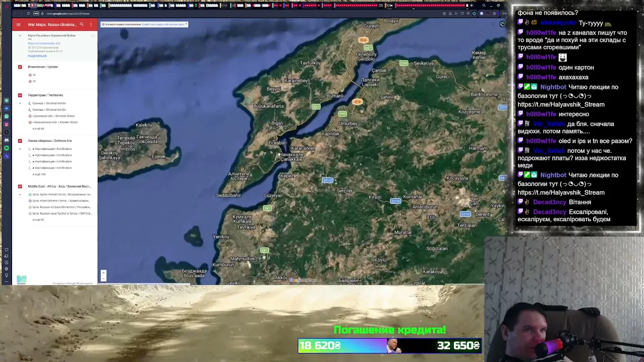The width and height of the screenshot is (644, 362).
Task: Click the Opera logo menu button
Action: pos(7,6)
